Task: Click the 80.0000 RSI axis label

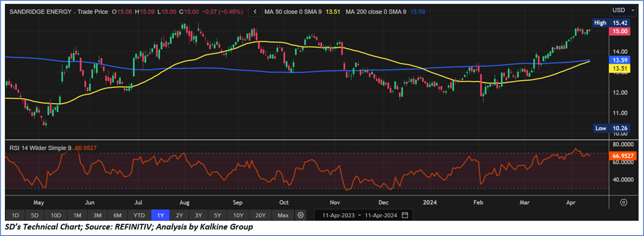Action: 623,144
